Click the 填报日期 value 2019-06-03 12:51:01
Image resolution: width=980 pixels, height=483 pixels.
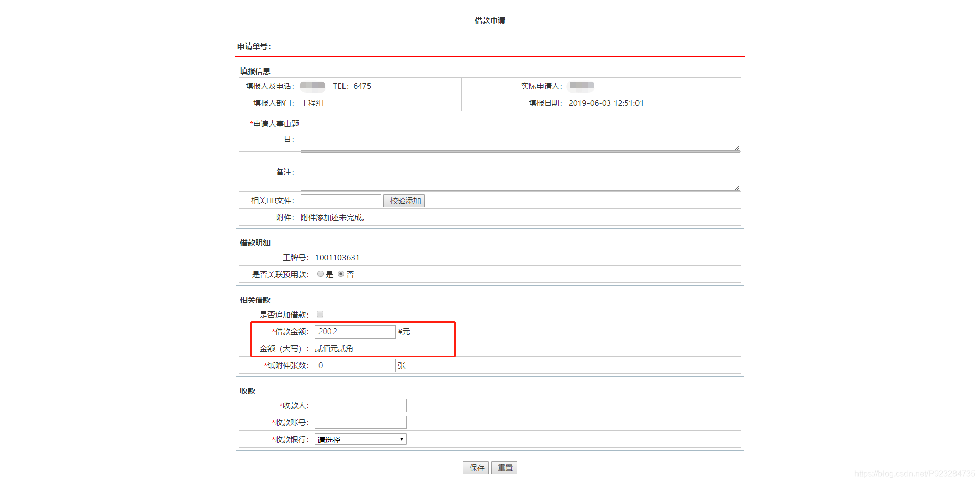coord(606,103)
